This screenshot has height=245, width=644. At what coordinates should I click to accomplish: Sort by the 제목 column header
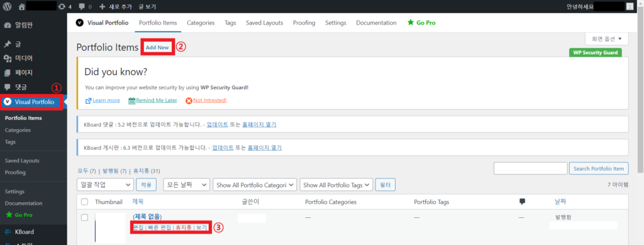(x=138, y=202)
